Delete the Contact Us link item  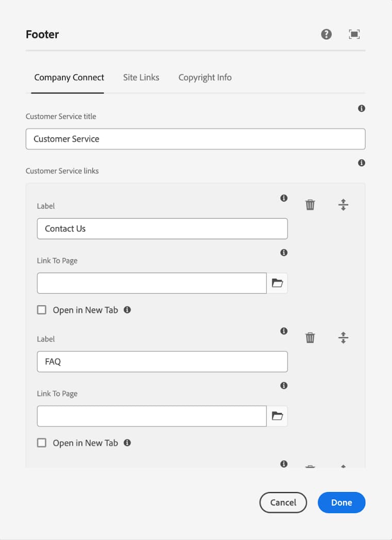tap(310, 205)
